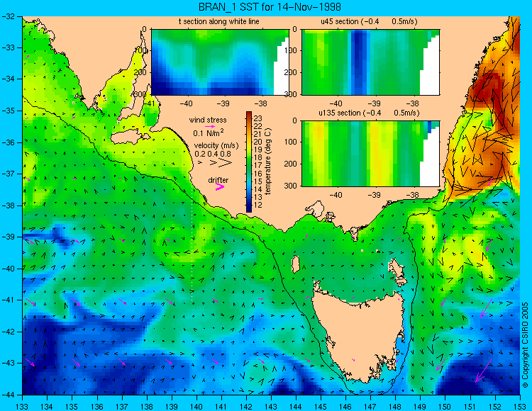Screen dimensions: 532x411
Task: Click depth label 300 on u135 section axis
Action: point(292,186)
